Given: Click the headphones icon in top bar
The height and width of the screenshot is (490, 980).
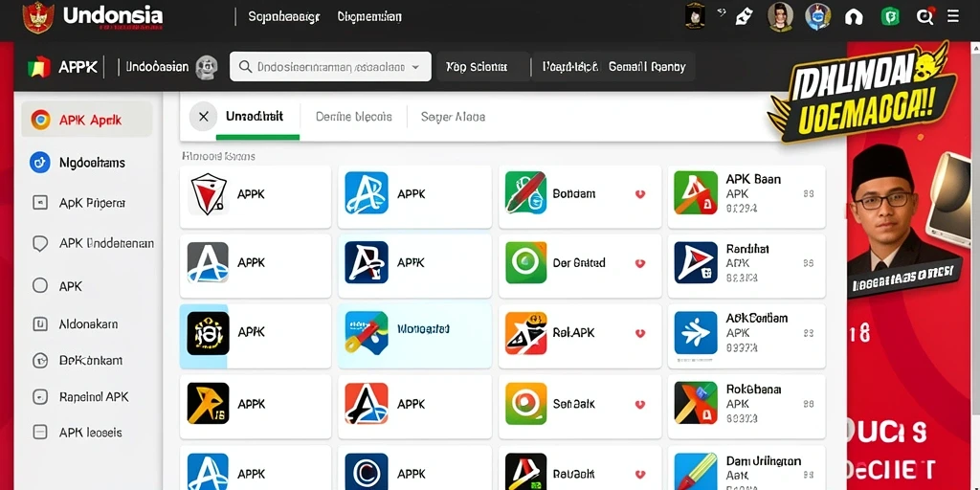Looking at the screenshot, I should [854, 17].
